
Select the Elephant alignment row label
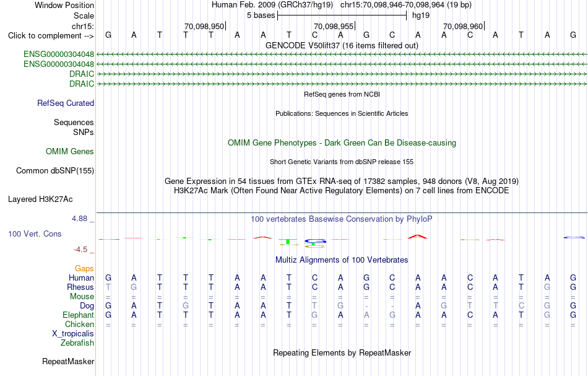[x=79, y=315]
